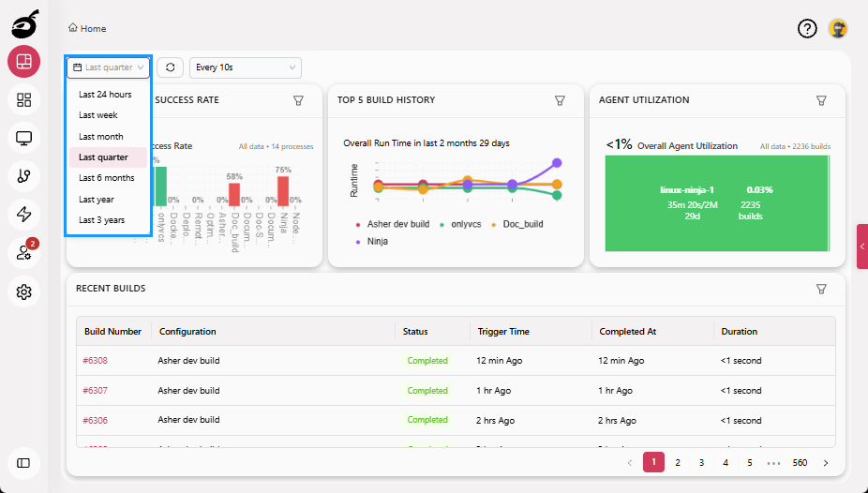Open the Last quarter date range dropdown

click(109, 67)
